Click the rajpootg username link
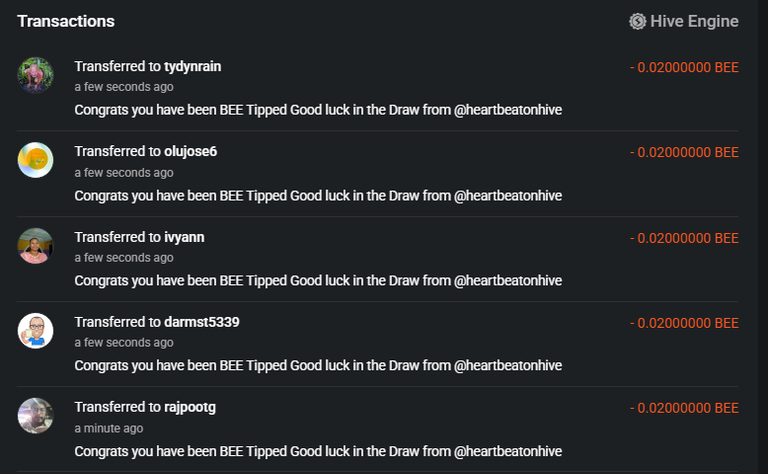Image resolution: width=768 pixels, height=474 pixels. pos(190,407)
